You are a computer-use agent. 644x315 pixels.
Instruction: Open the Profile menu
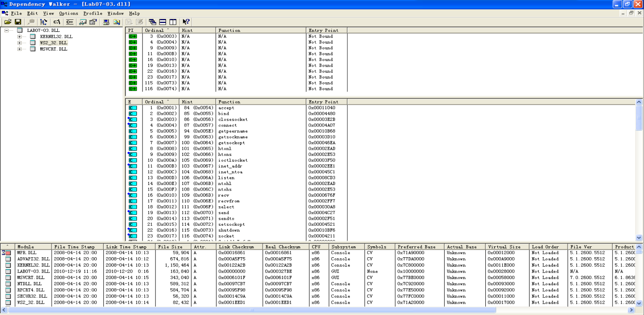[x=93, y=13]
